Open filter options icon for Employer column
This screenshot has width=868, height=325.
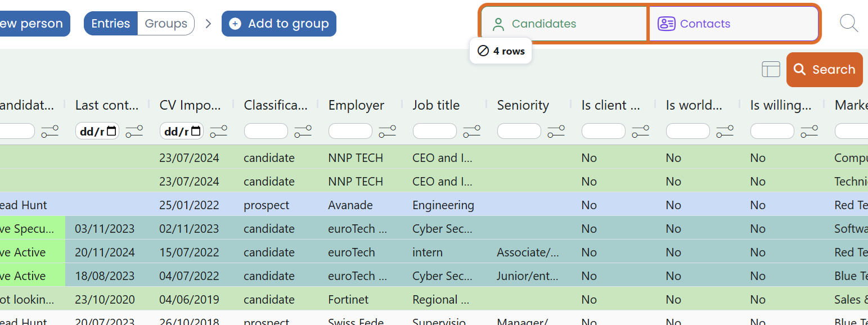pyautogui.click(x=387, y=132)
